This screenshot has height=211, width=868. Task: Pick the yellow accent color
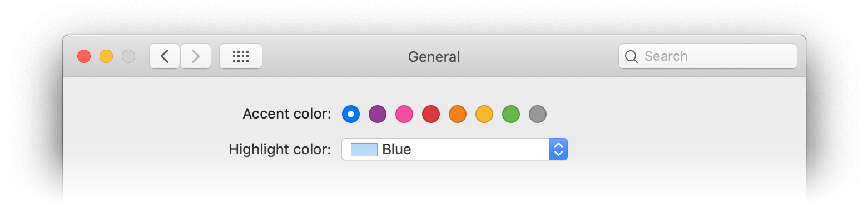click(484, 114)
